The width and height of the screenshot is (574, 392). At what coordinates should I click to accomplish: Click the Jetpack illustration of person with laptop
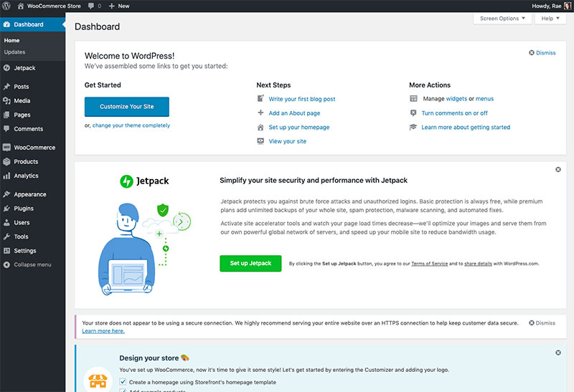click(144, 248)
